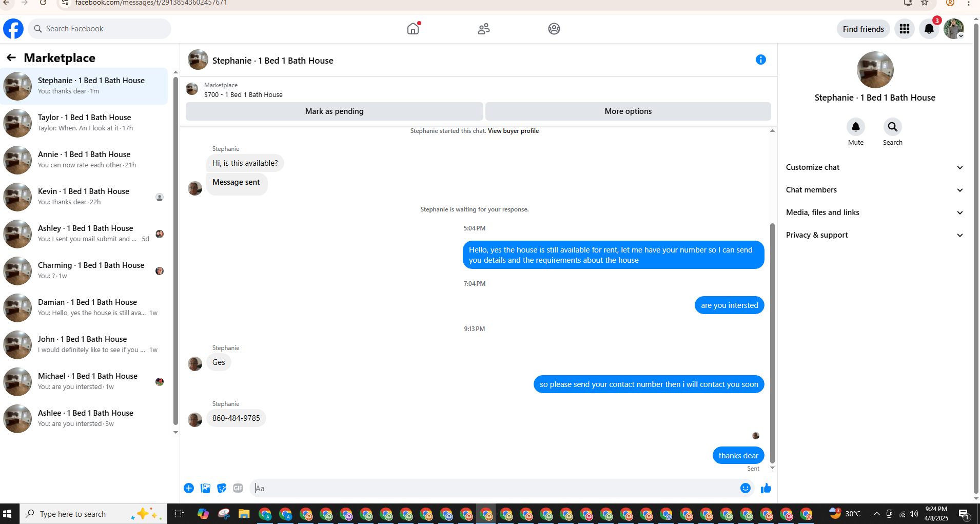The height and width of the screenshot is (524, 980).
Task: Click the 'thanks dear' sent message bubble
Action: click(x=738, y=456)
